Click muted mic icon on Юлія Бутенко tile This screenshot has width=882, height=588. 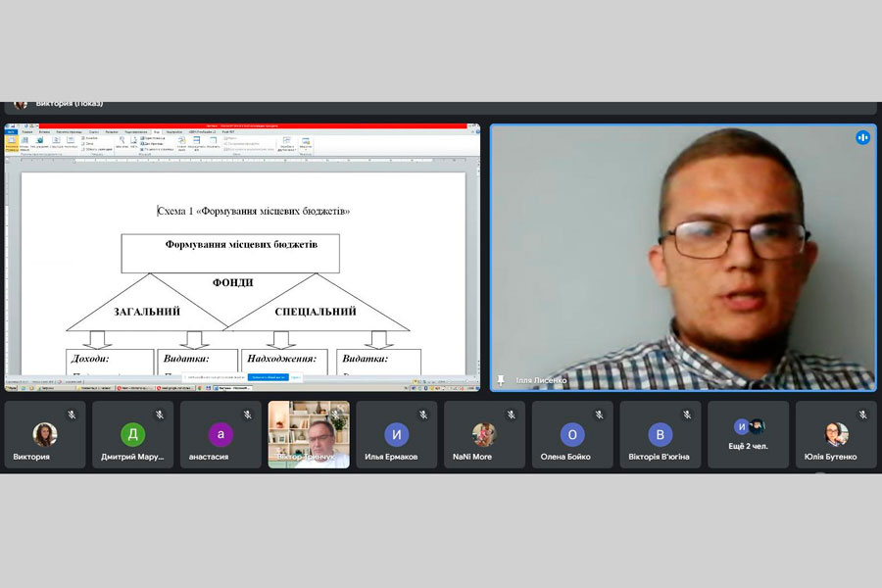pos(862,415)
